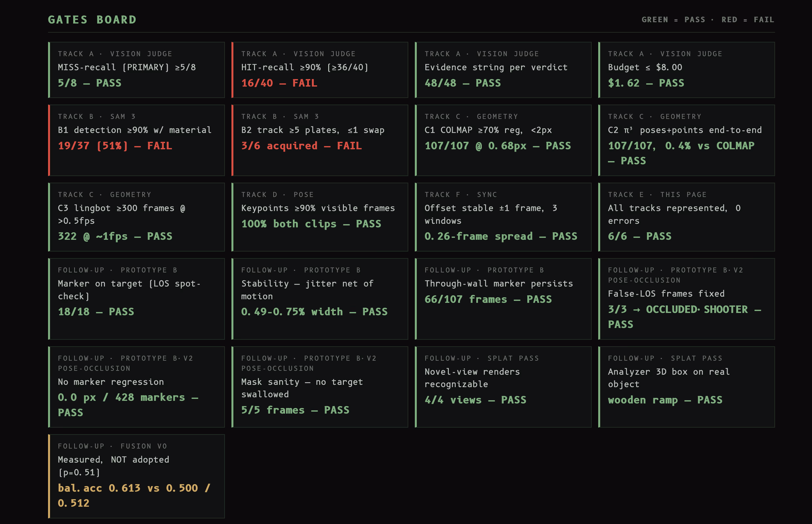Open B2 track 3/6 acquired card
812x524 pixels.
click(x=320, y=140)
